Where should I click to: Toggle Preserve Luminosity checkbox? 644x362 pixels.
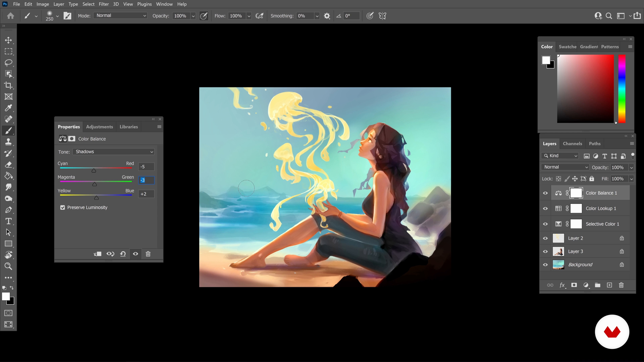pyautogui.click(x=63, y=207)
